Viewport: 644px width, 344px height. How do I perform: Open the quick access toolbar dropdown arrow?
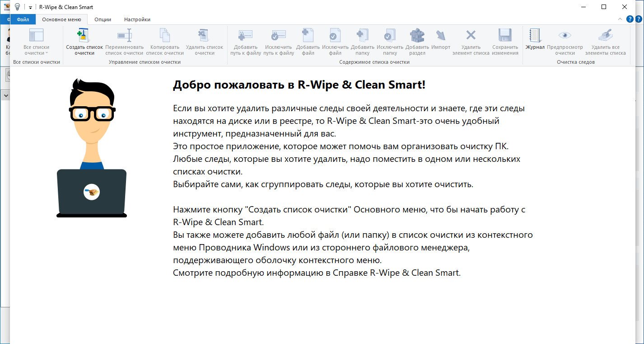click(30, 7)
